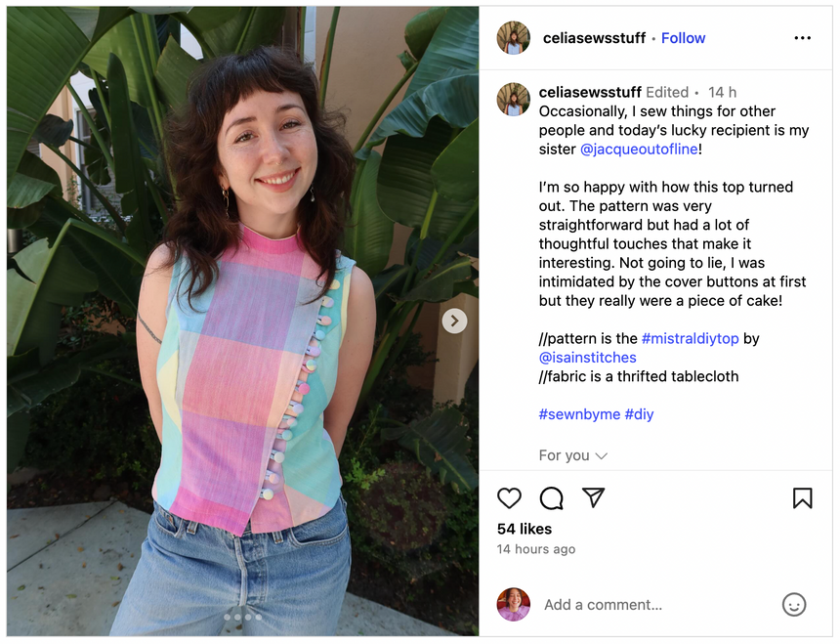The height and width of the screenshot is (644, 840).
Task: Open celiasewsstuff header profile picture
Action: (513, 38)
